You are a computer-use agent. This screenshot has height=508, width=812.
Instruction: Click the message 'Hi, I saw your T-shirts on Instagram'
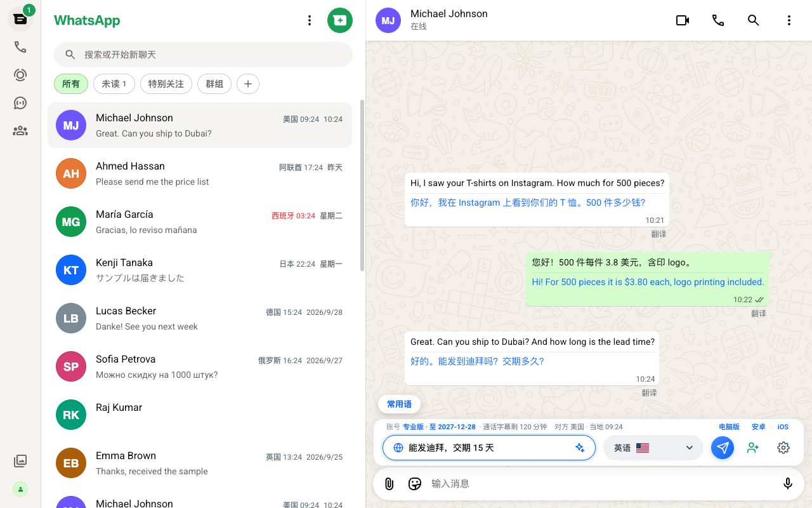[537, 199]
